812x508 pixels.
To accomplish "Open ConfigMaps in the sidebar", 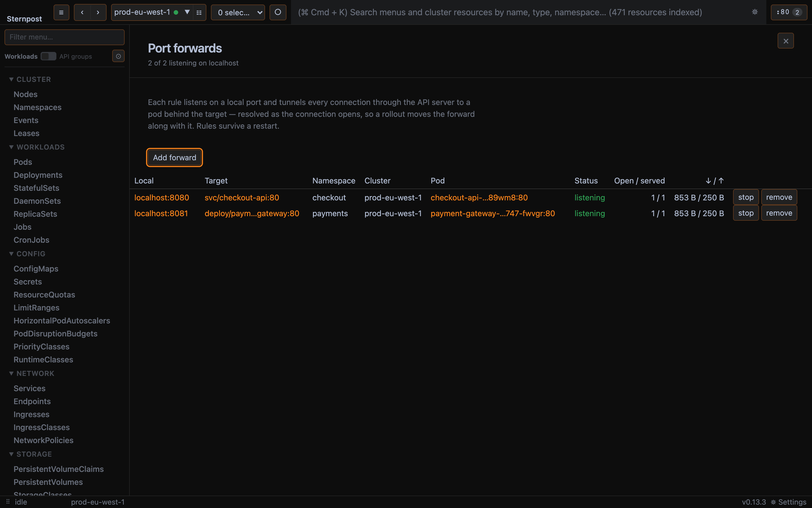I will click(x=36, y=269).
